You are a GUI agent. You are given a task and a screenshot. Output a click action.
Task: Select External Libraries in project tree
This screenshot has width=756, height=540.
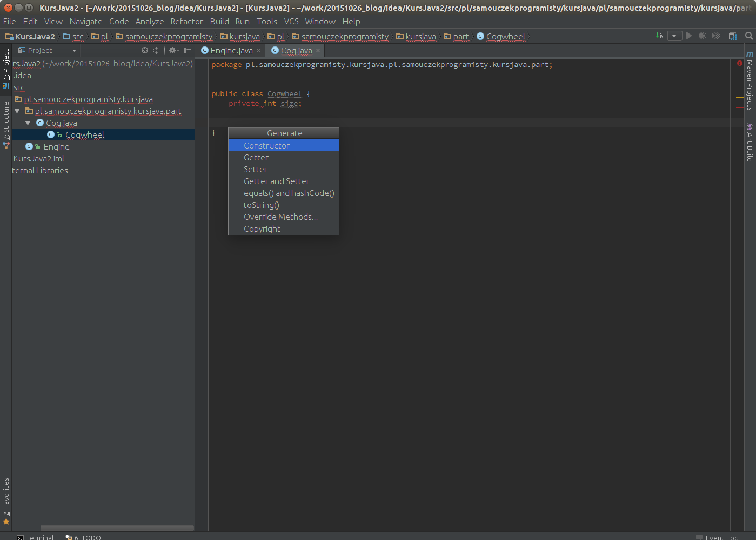(40, 170)
